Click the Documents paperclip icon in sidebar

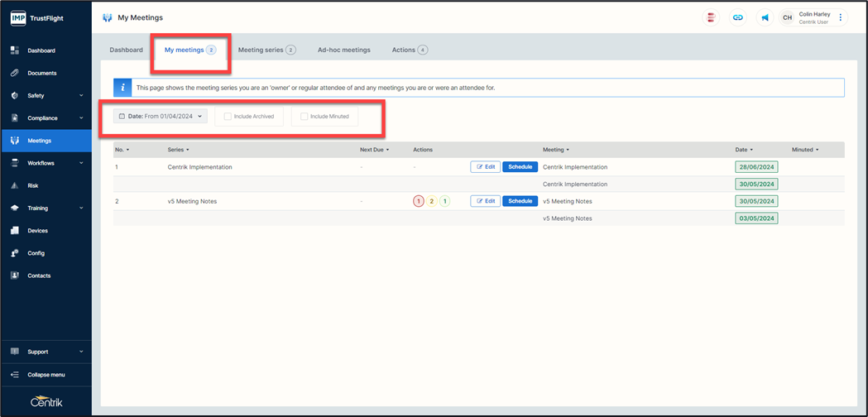pos(15,73)
